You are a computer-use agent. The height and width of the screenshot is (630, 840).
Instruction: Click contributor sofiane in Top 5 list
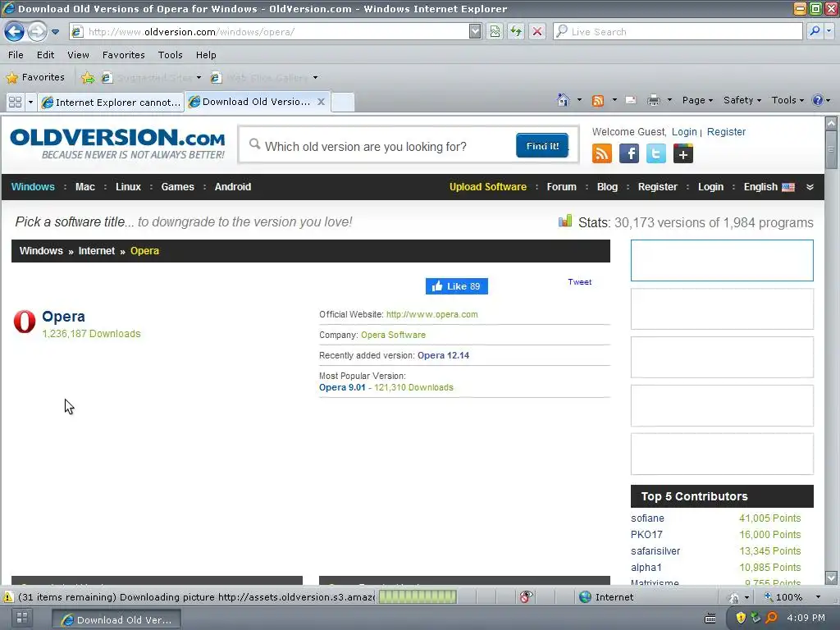click(647, 518)
